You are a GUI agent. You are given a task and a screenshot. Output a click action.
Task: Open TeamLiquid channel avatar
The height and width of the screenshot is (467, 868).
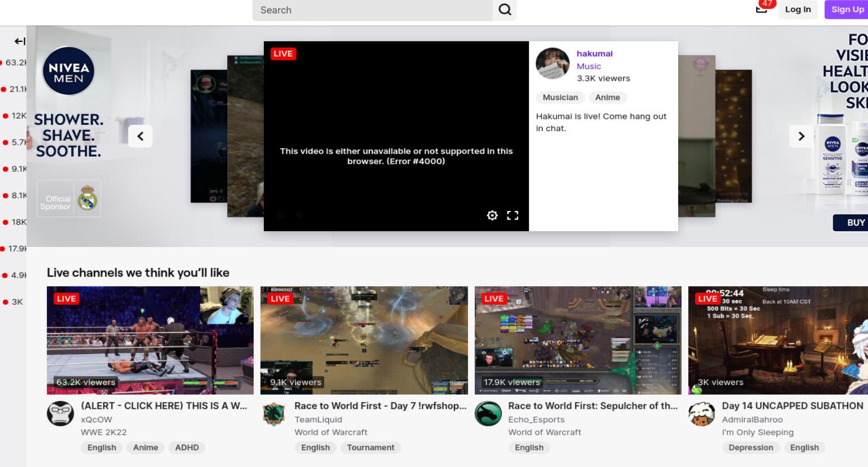[274, 414]
